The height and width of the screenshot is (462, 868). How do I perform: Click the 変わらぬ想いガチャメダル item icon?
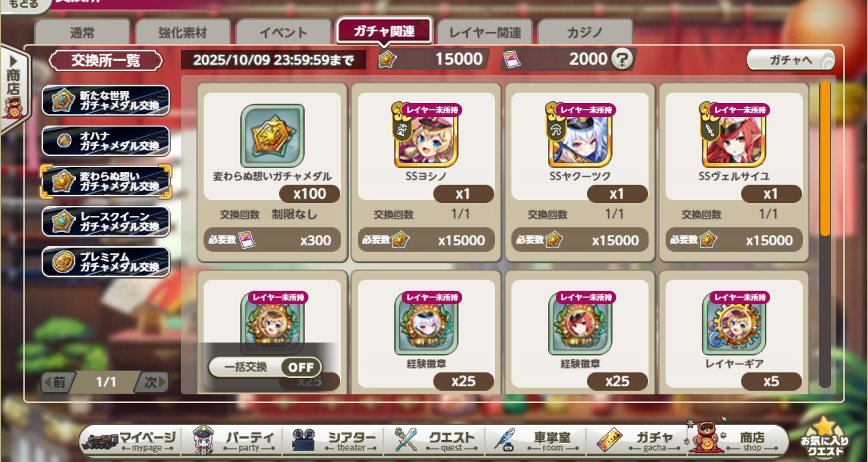click(x=272, y=135)
